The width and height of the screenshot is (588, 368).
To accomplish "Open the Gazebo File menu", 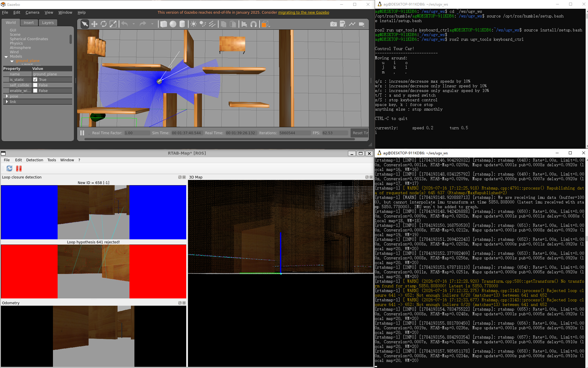I will [5, 12].
